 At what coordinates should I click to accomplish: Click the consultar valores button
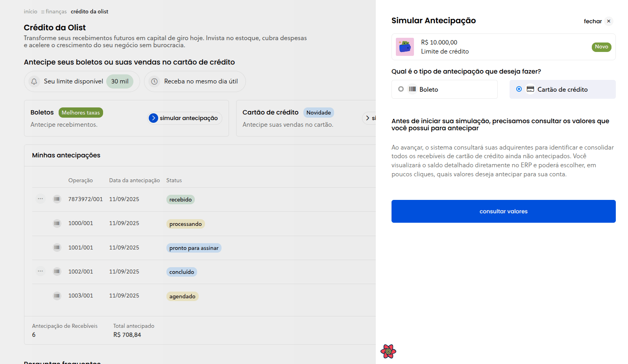tap(504, 211)
